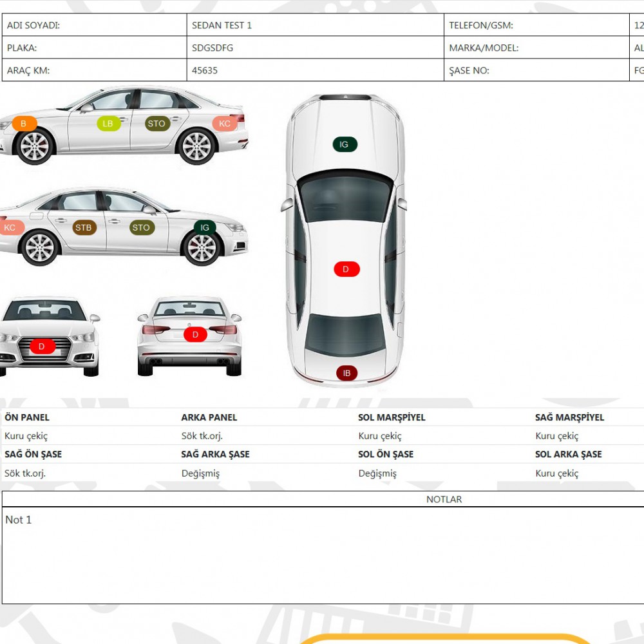Click the Not 1 notes text area
644x644 pixels.
click(x=322, y=554)
